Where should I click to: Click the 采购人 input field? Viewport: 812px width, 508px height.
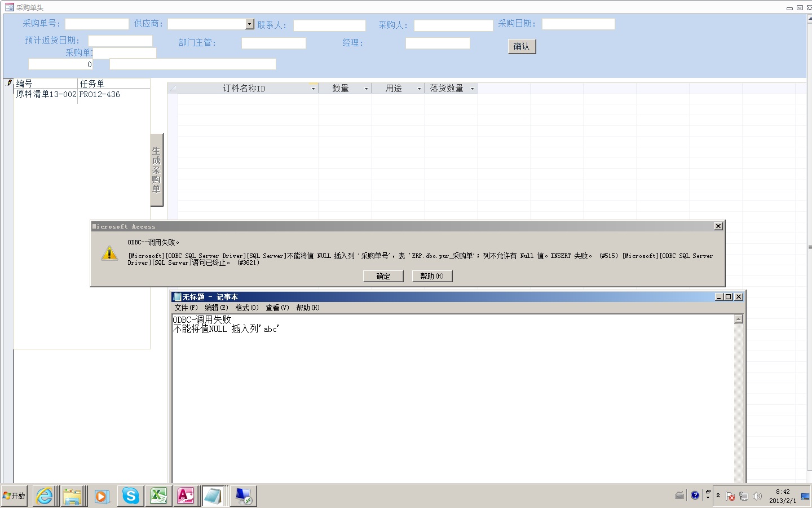click(453, 25)
